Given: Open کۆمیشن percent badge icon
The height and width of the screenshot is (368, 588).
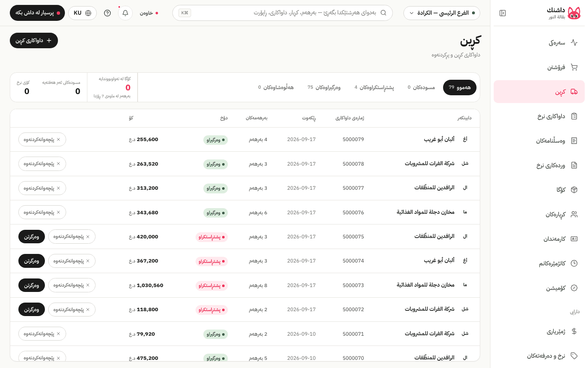Looking at the screenshot, I should tap(574, 288).
